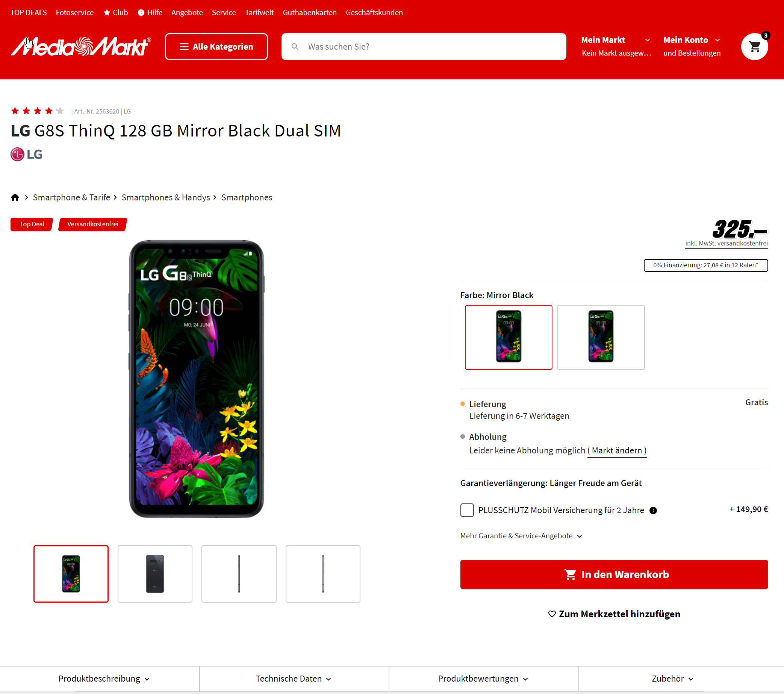The height and width of the screenshot is (694, 784).
Task: Click the LG brand logo
Action: [26, 154]
